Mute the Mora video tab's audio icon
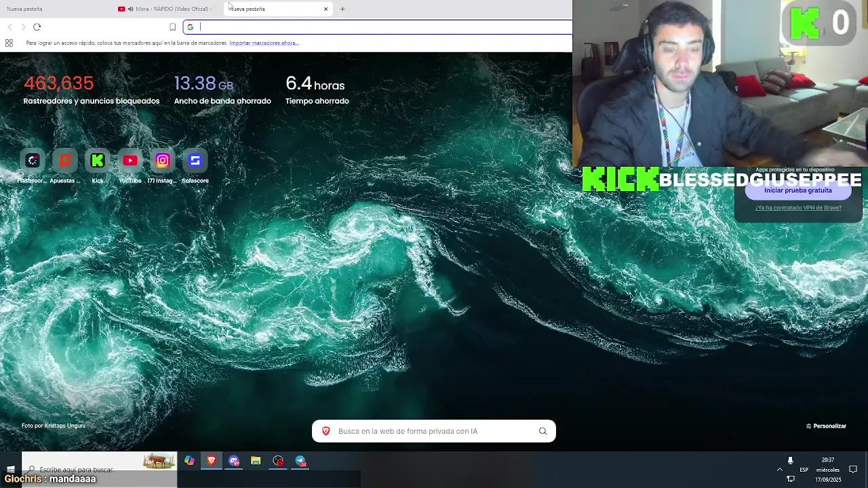 click(x=130, y=9)
